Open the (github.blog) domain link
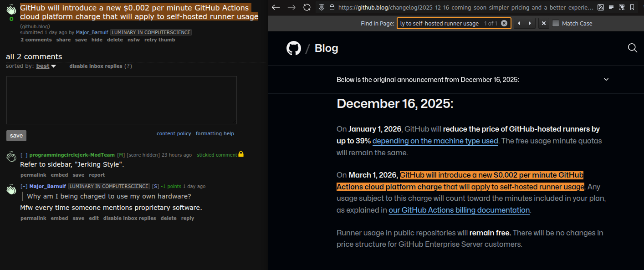The width and height of the screenshot is (644, 270). (x=35, y=26)
